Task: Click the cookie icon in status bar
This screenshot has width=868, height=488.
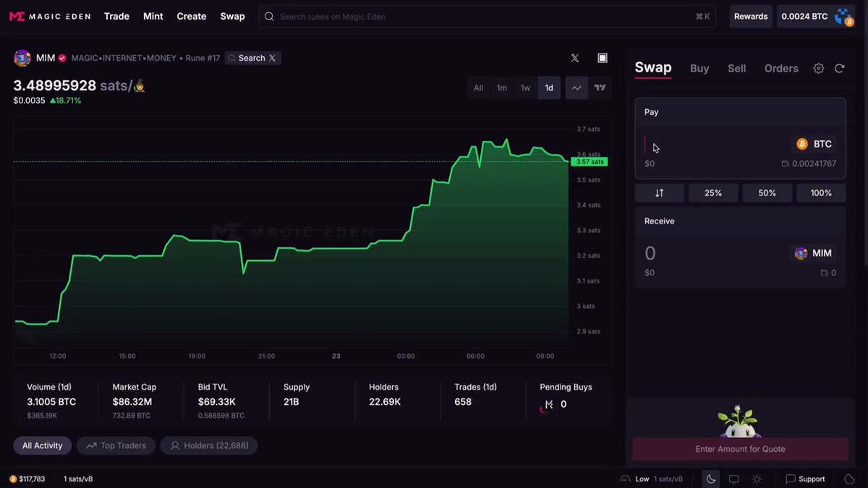Action: click(x=850, y=479)
